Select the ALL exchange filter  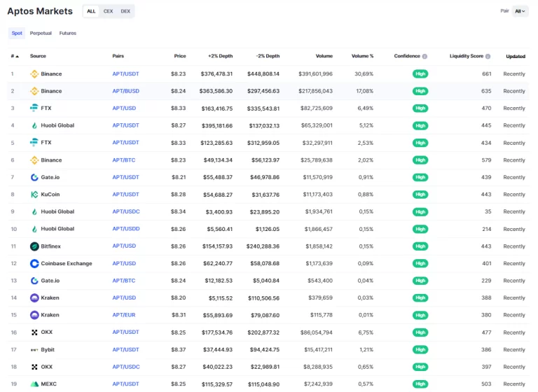[91, 11]
